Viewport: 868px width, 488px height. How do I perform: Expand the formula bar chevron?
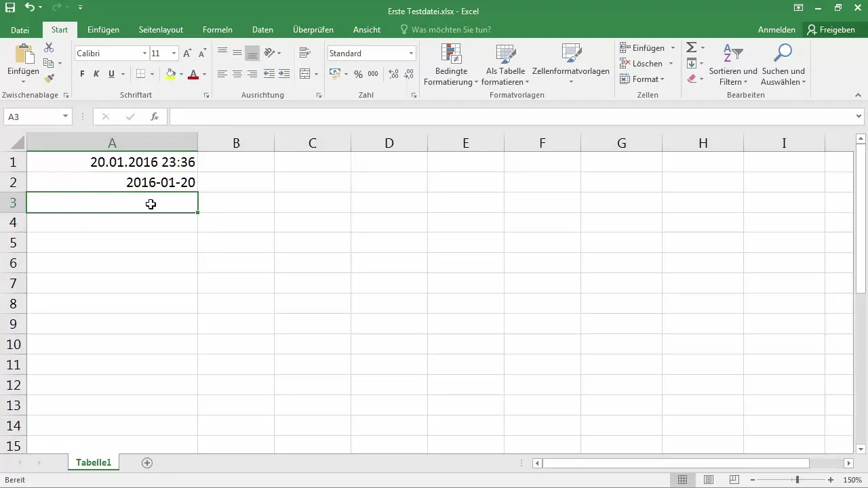coord(859,117)
